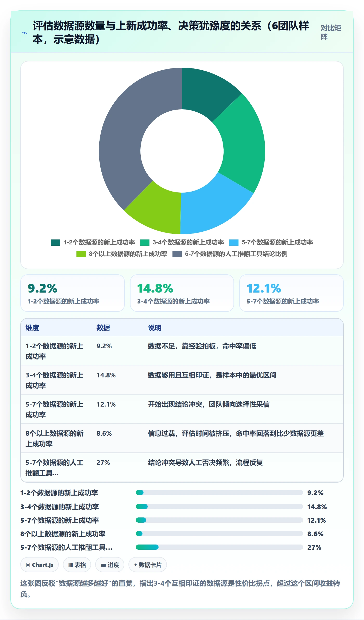Click the lightning bolt icon beside the title
364x620 pixels.
click(25, 33)
